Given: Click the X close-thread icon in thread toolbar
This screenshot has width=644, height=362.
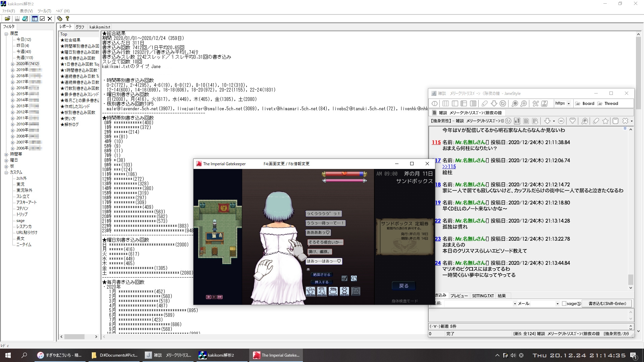Looking at the screenshot, I should (625, 121).
